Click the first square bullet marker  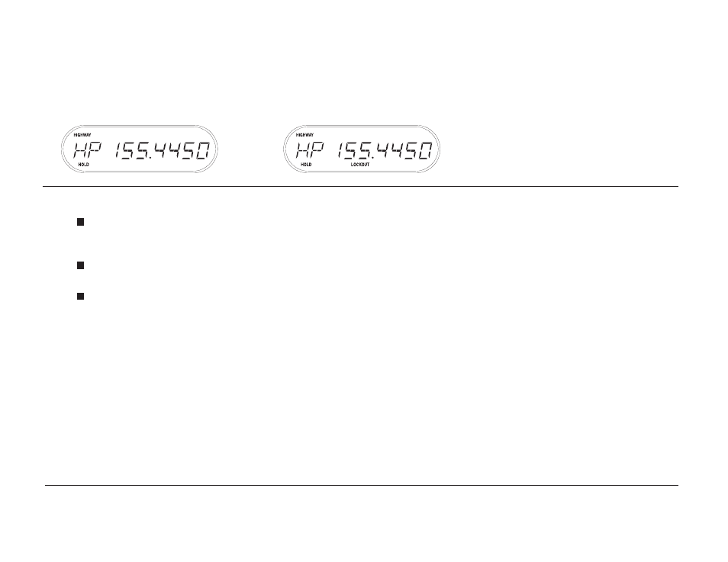80,223
